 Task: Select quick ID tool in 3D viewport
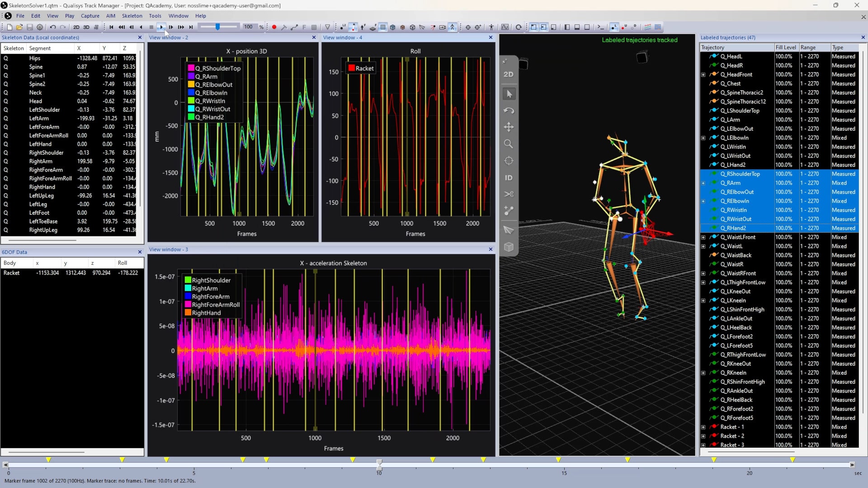509,178
